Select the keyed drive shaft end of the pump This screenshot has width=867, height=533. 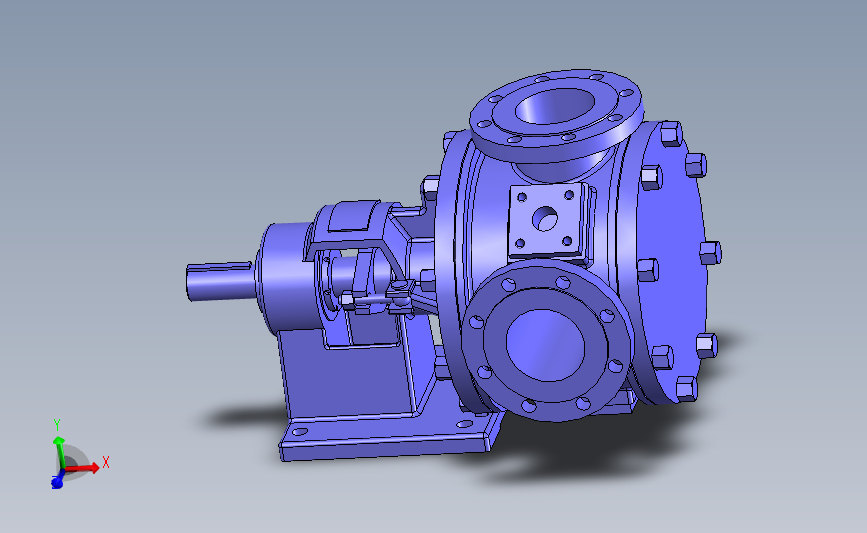click(220, 281)
